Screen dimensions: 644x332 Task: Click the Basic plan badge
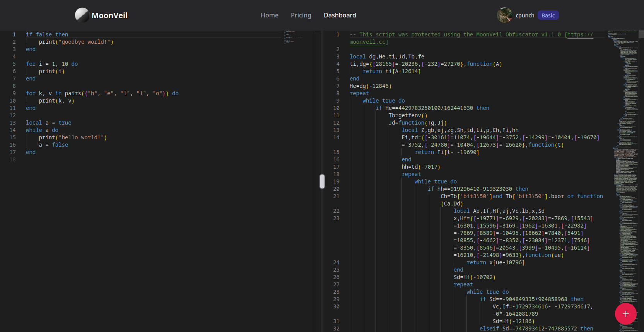point(548,15)
